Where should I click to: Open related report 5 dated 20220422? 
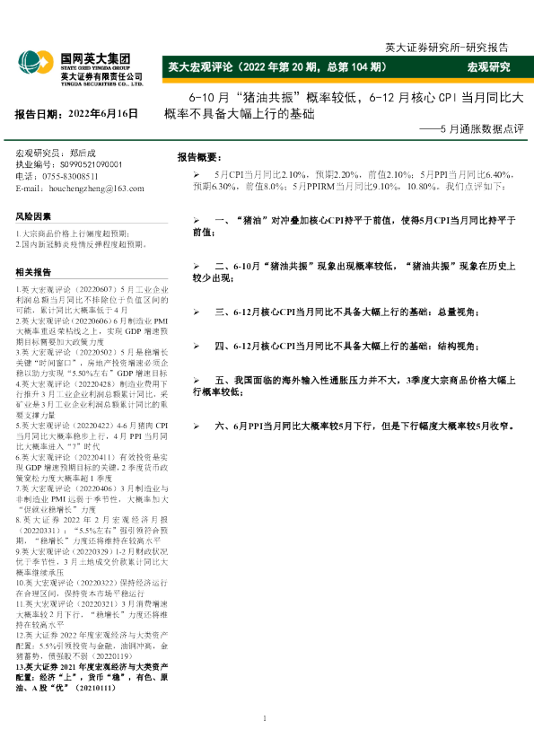point(92,435)
